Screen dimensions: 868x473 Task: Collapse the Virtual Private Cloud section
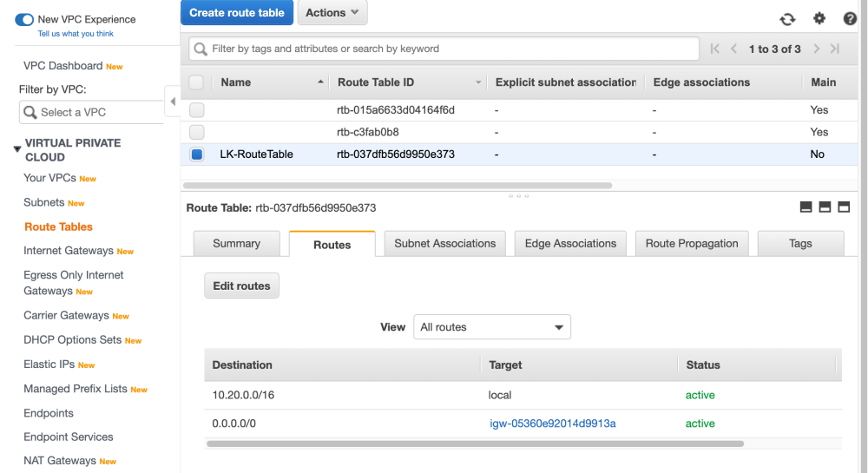[x=16, y=149]
